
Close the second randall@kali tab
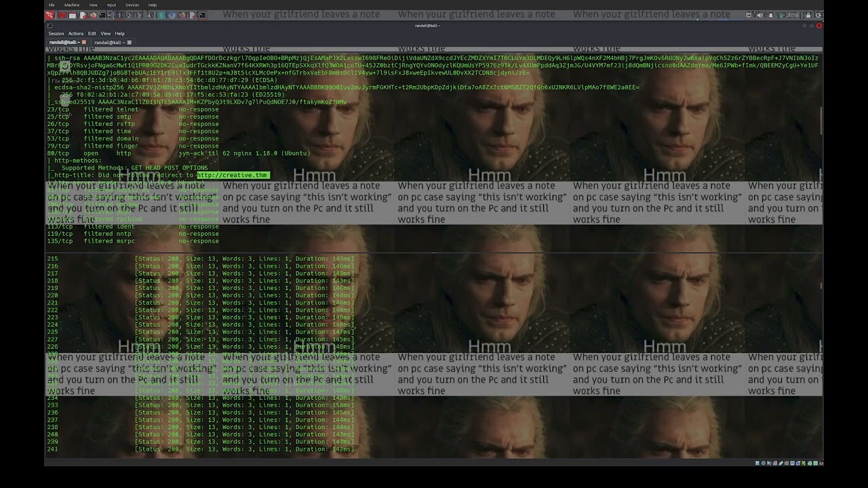coord(130,42)
